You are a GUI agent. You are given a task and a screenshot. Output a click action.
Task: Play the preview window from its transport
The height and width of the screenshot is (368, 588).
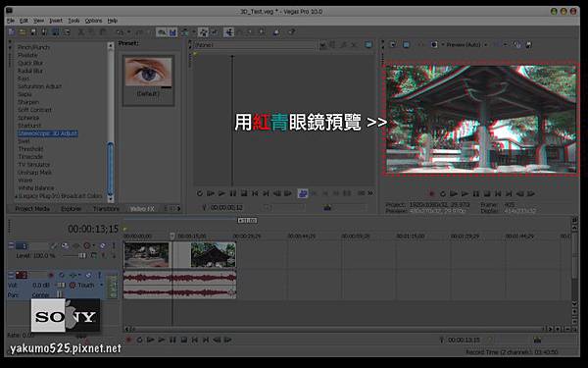465,193
